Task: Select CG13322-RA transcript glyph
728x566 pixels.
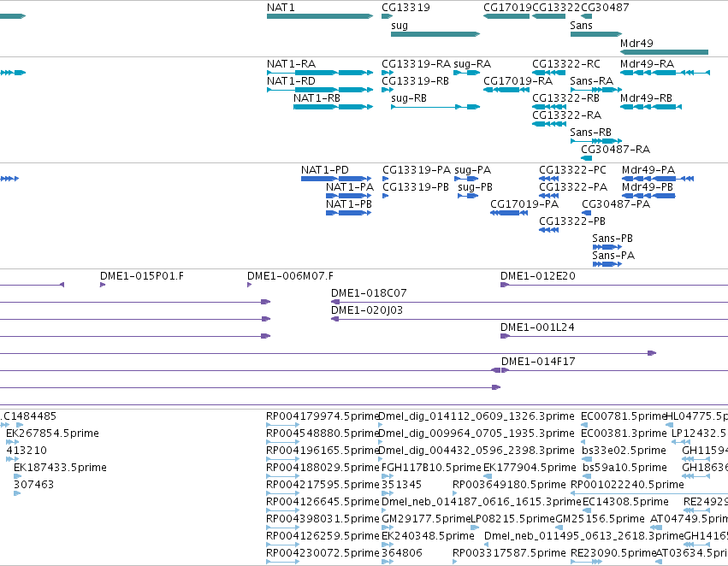Action: (x=549, y=124)
